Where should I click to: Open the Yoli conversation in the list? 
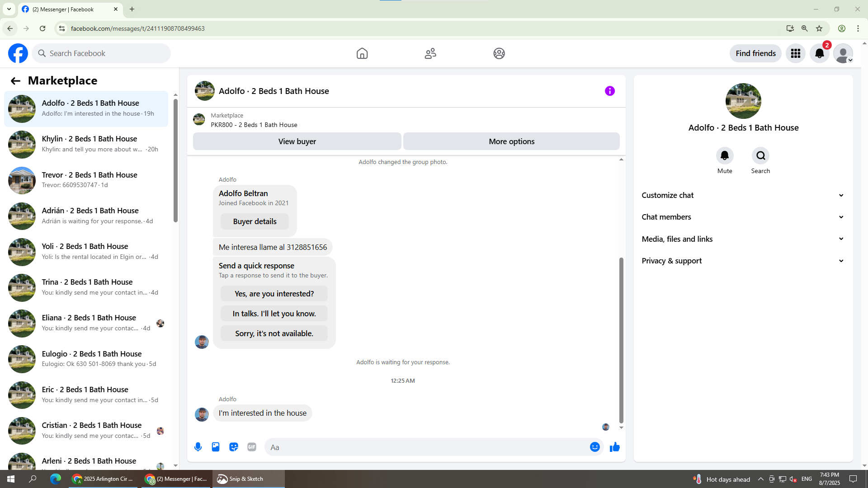(x=86, y=252)
